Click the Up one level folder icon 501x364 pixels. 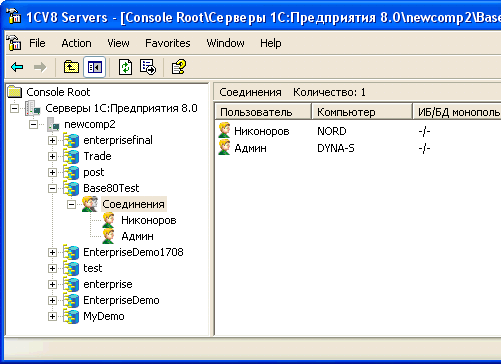tap(71, 67)
